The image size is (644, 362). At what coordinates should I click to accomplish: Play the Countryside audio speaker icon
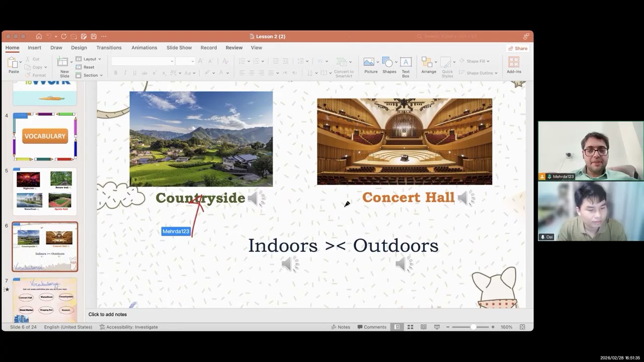(256, 199)
